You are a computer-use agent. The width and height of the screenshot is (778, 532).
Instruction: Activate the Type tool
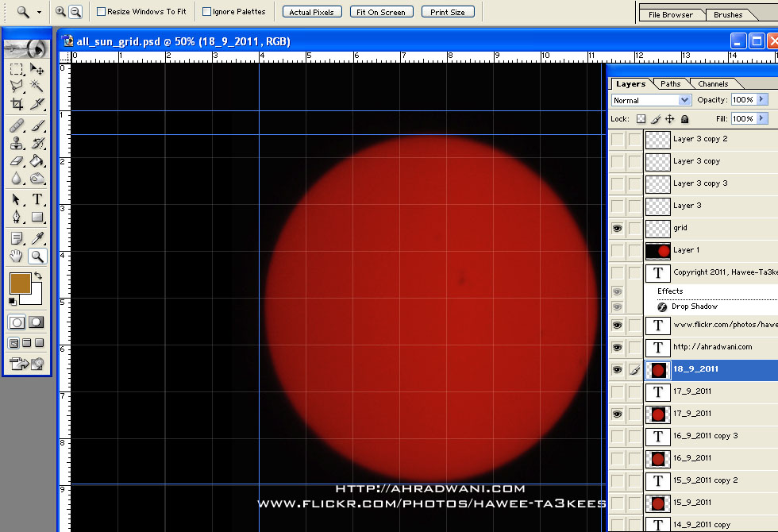coord(37,199)
